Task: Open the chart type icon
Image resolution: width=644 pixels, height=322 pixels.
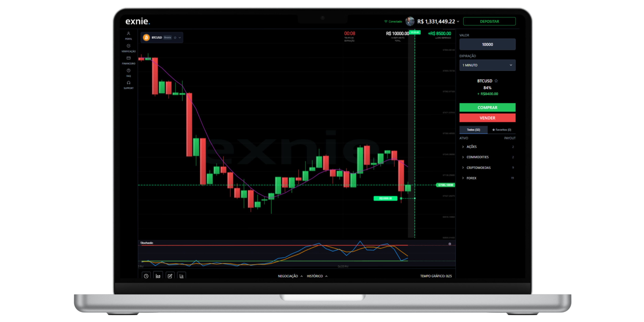Action: pos(158,276)
